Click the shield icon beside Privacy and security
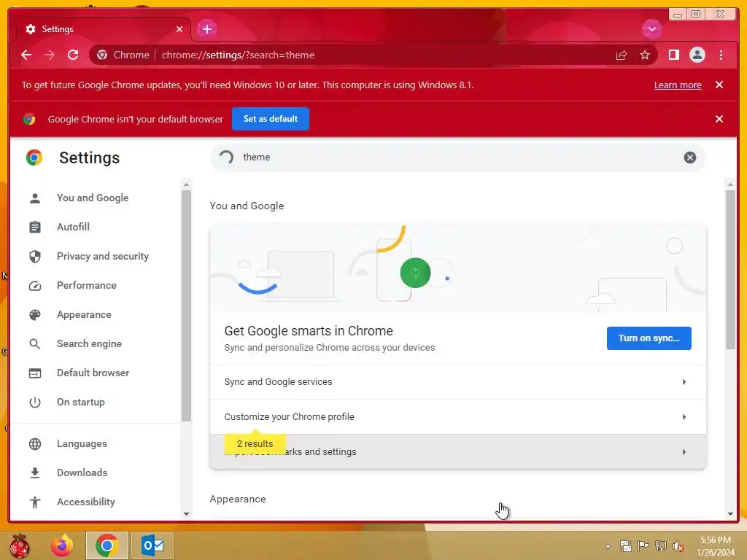 pos(35,257)
